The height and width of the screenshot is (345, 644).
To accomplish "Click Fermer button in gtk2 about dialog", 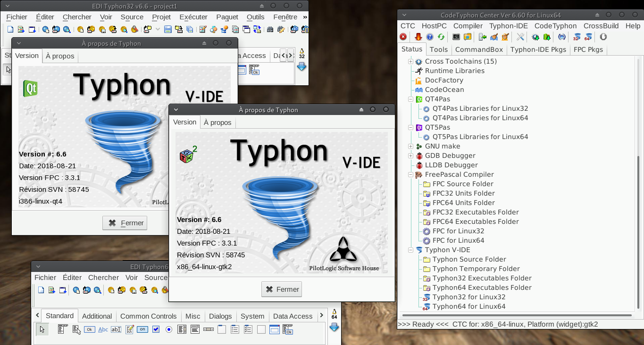I will pyautogui.click(x=282, y=289).
